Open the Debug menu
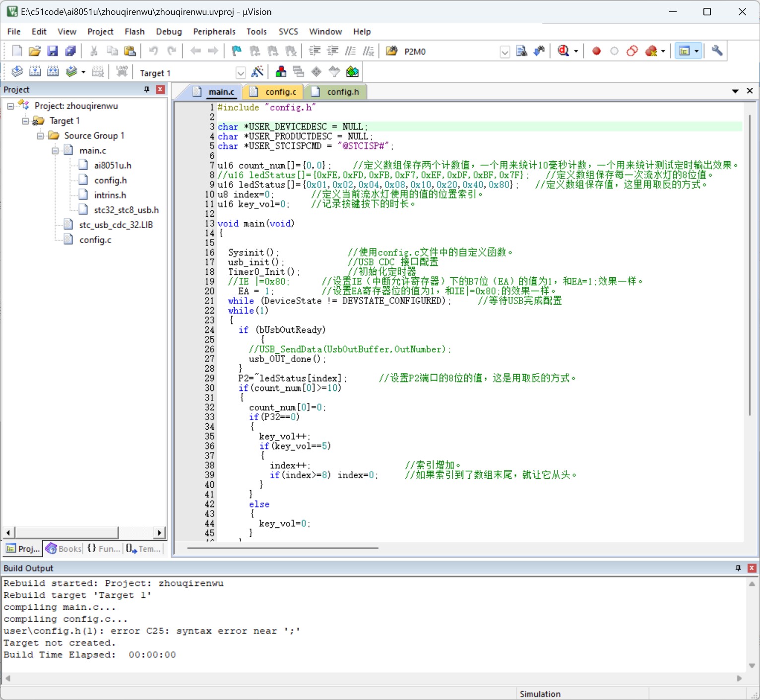This screenshot has height=700, width=760. click(169, 31)
